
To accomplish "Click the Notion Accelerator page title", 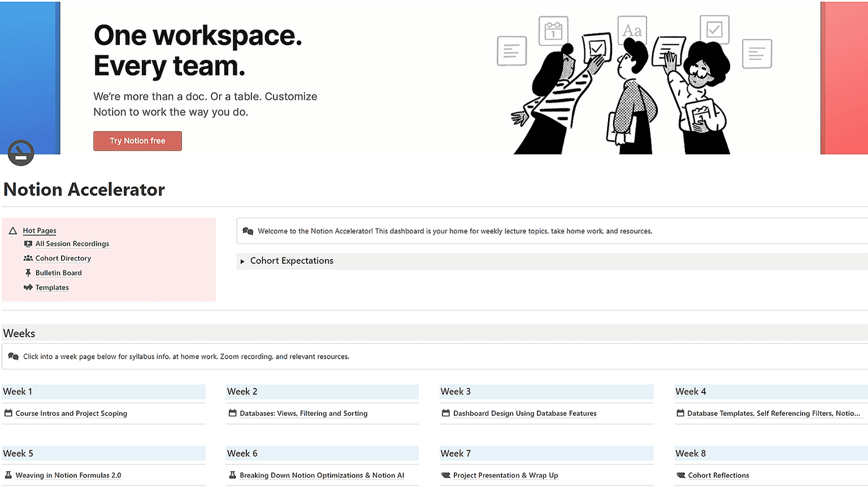I will [x=84, y=190].
